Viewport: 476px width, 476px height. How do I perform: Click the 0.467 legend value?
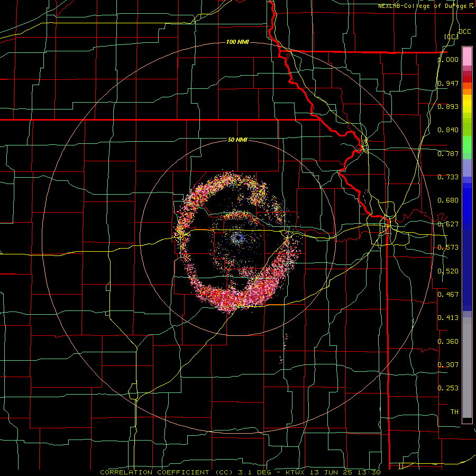448,294
